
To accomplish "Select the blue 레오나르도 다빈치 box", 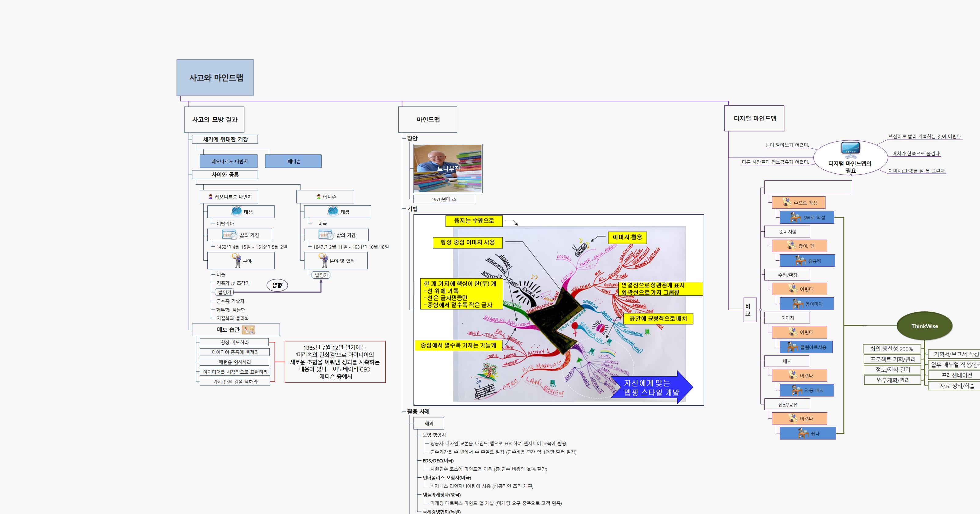I will tap(229, 161).
